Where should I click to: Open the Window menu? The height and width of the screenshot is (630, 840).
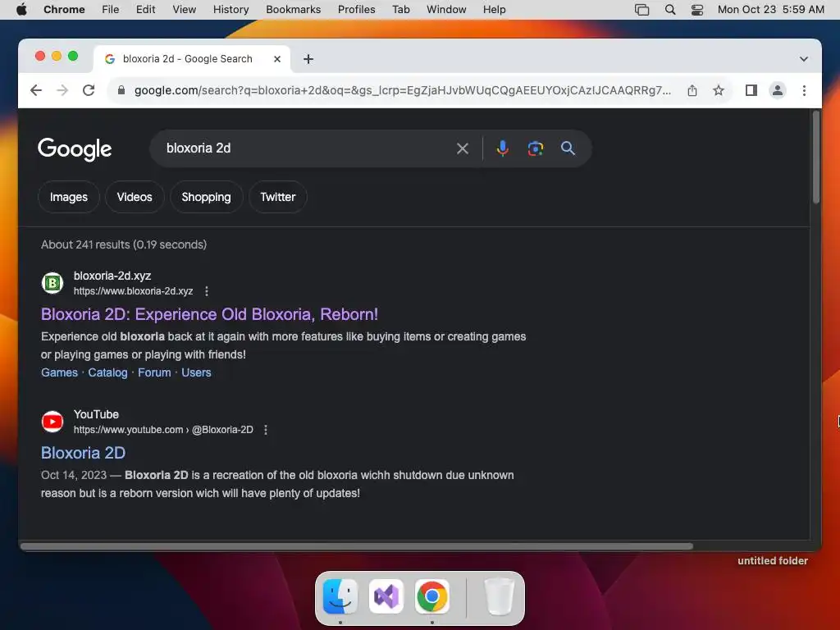click(x=446, y=10)
